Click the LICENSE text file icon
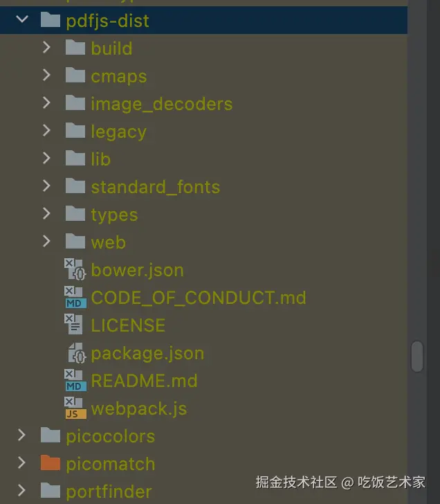440x504 pixels. pos(75,325)
